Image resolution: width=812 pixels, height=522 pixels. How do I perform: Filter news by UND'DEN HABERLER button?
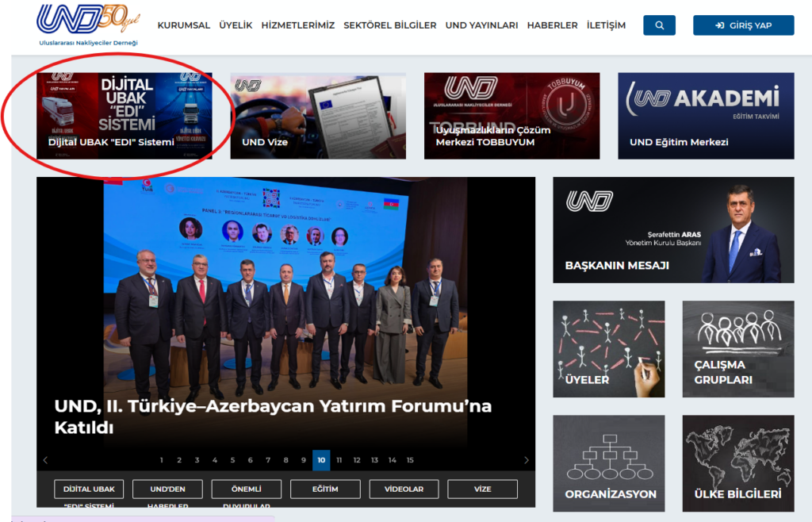click(168, 489)
